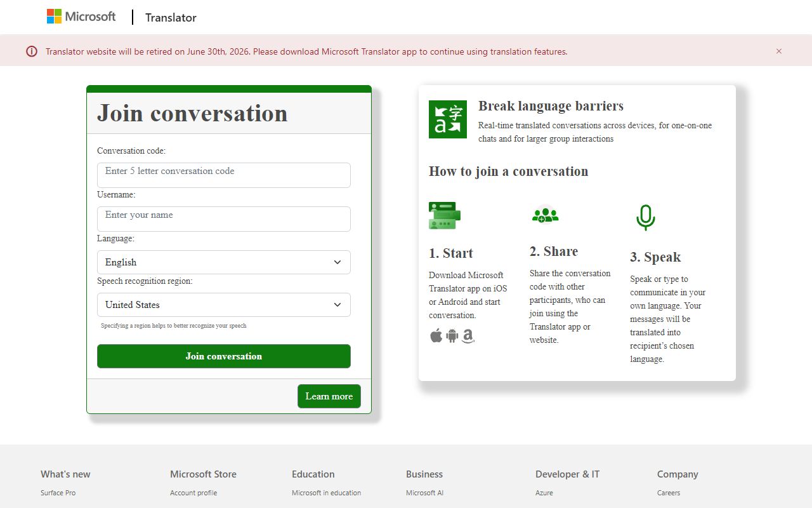The image size is (812, 508).
Task: Open the Careers link in footer
Action: click(x=668, y=492)
